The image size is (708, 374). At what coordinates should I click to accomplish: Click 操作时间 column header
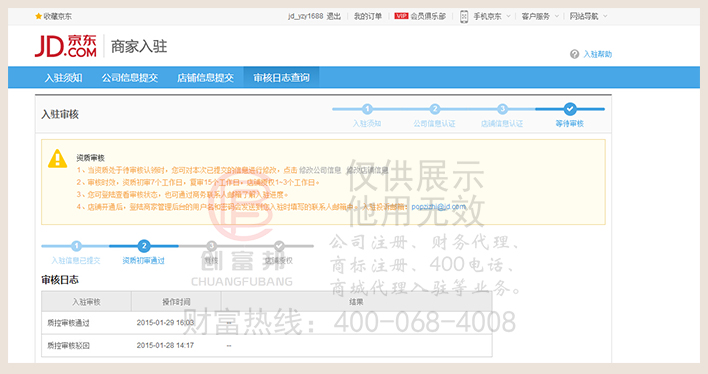176,301
